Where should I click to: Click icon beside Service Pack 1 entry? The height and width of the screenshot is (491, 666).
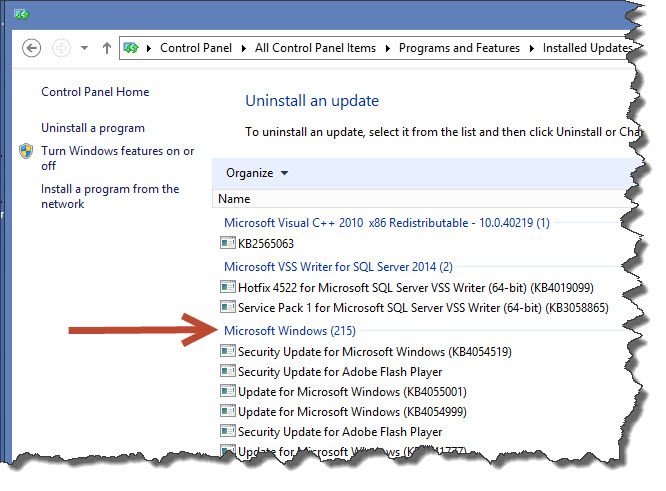click(x=228, y=307)
